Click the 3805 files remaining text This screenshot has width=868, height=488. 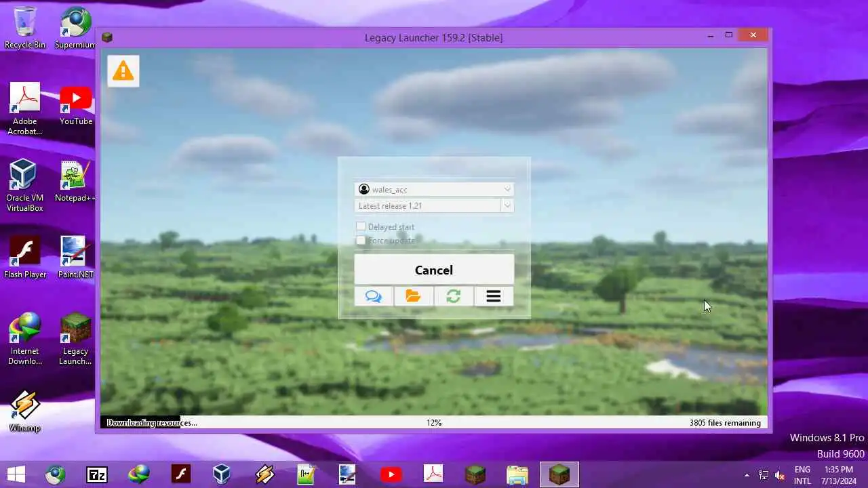tap(725, 423)
